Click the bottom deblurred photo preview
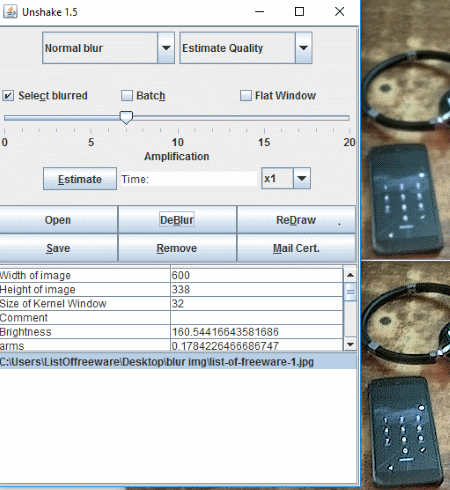This screenshot has width=450, height=490. (x=406, y=376)
